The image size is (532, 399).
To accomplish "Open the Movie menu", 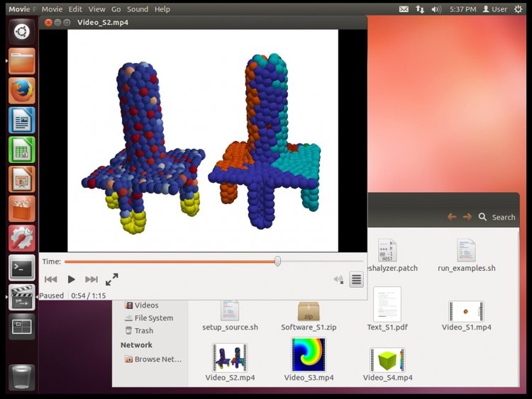I will pyautogui.click(x=52, y=9).
